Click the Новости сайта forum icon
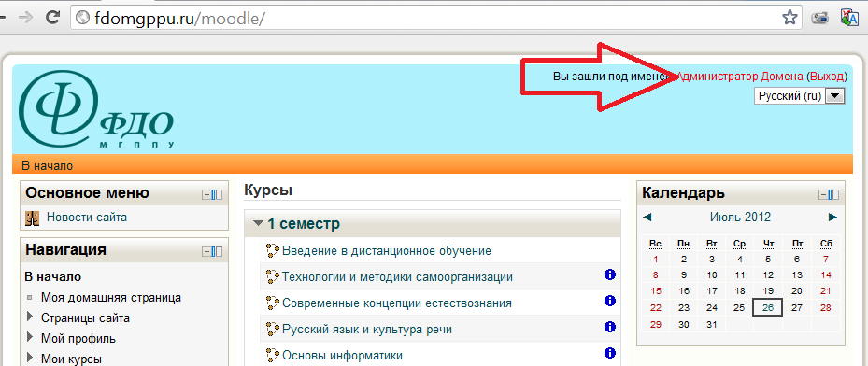 pos(32,218)
